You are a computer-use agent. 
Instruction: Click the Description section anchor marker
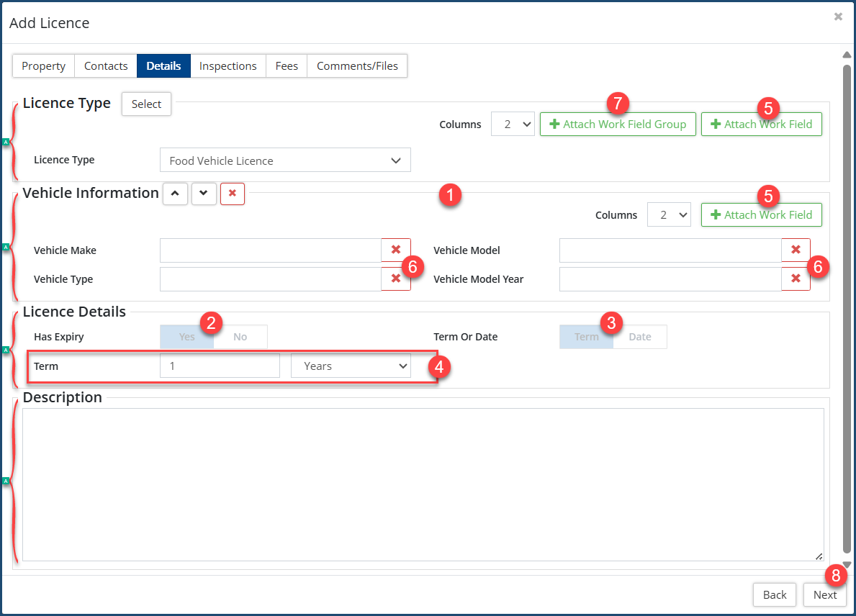click(6, 481)
